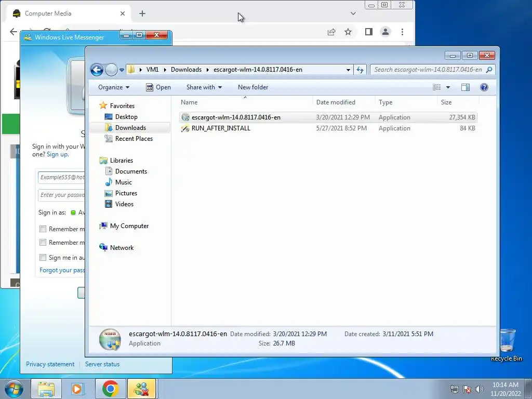Click Downloads in the address breadcrumb
The width and height of the screenshot is (532, 399).
[187, 70]
